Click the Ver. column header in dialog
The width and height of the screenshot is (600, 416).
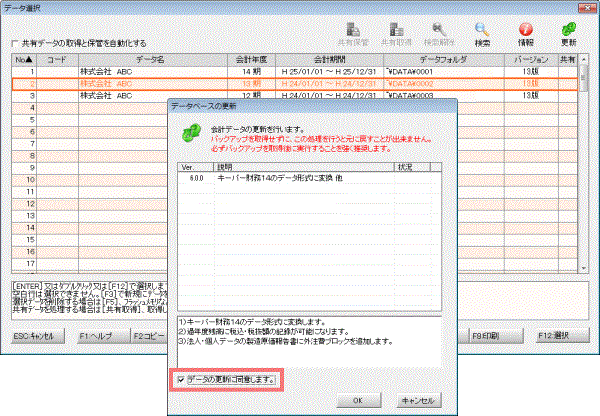pyautogui.click(x=196, y=167)
